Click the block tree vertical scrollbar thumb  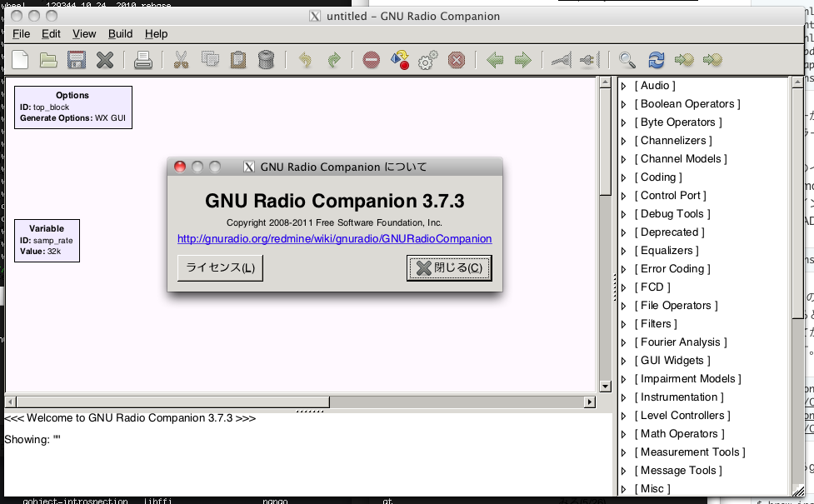coord(797,204)
